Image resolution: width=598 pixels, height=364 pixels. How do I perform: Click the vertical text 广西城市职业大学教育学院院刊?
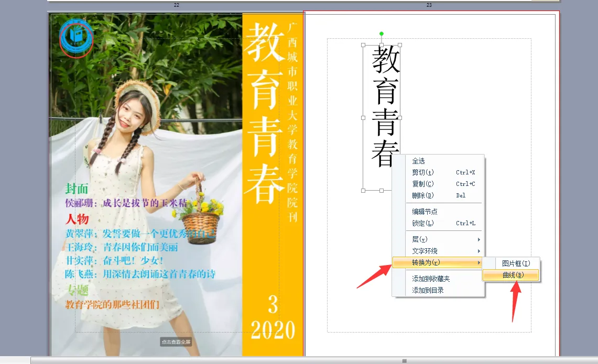[x=292, y=122]
